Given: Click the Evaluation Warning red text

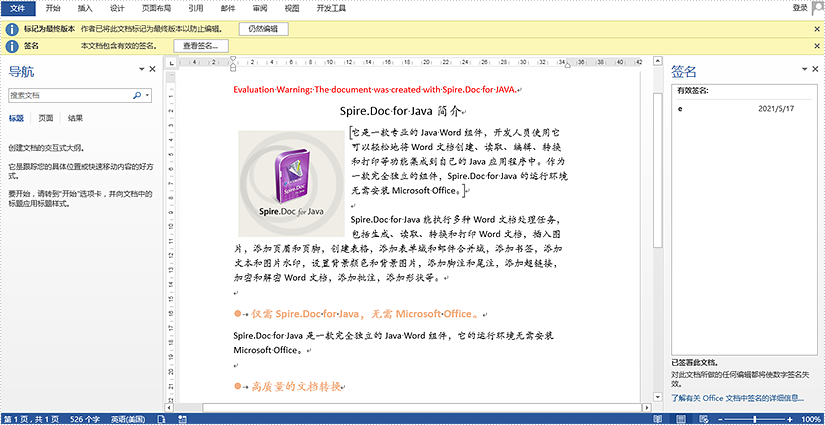Looking at the screenshot, I should point(376,89).
